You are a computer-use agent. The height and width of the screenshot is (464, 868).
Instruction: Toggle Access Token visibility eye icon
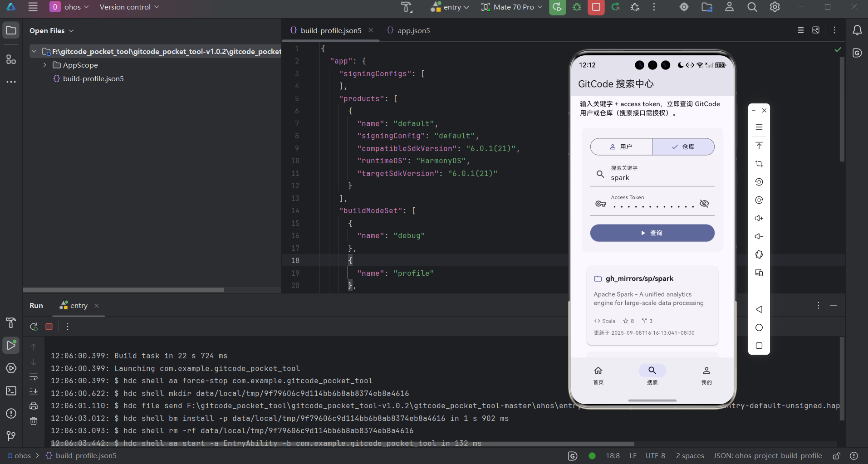pyautogui.click(x=704, y=203)
